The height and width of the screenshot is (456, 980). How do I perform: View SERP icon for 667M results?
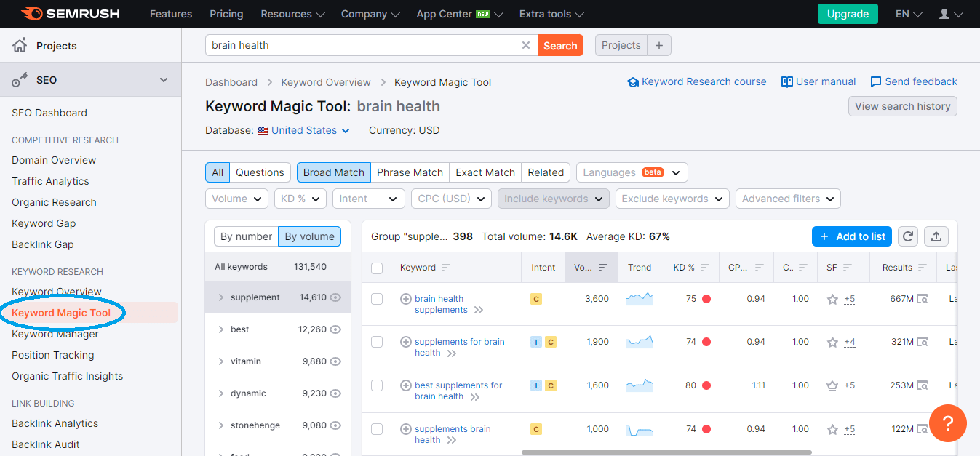pos(923,299)
